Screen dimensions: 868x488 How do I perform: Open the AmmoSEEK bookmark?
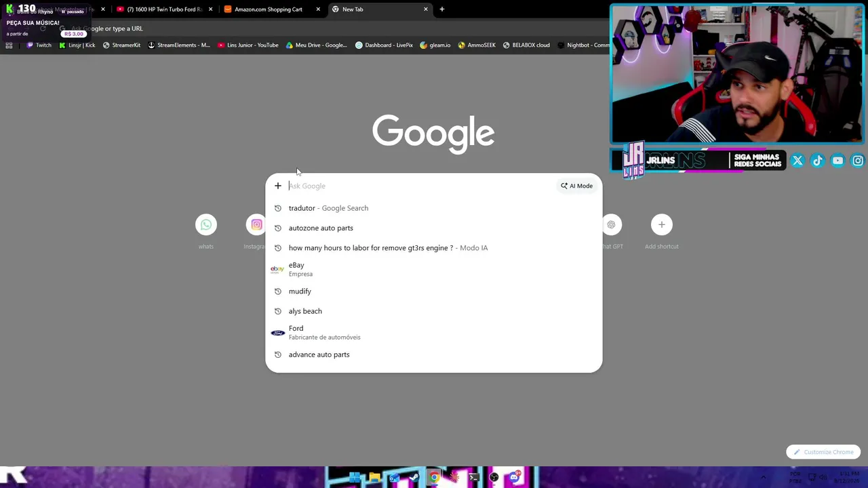(477, 45)
